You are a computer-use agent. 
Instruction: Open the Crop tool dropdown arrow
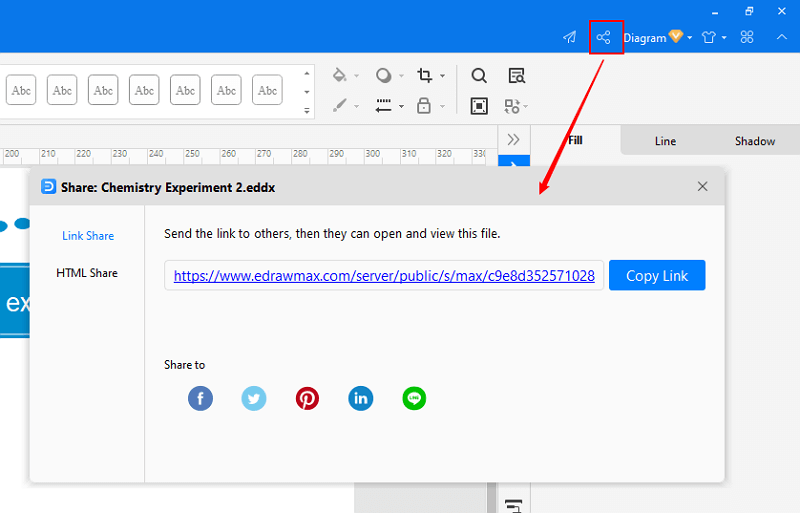[442, 76]
